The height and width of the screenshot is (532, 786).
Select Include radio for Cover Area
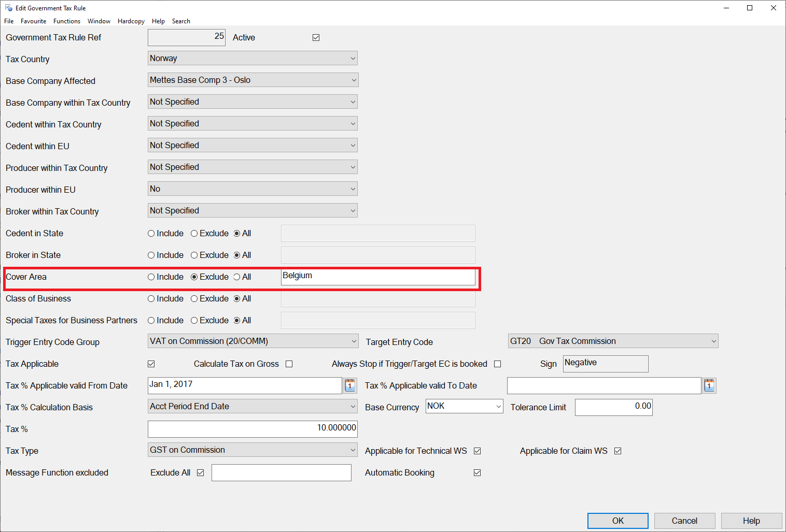coord(151,277)
